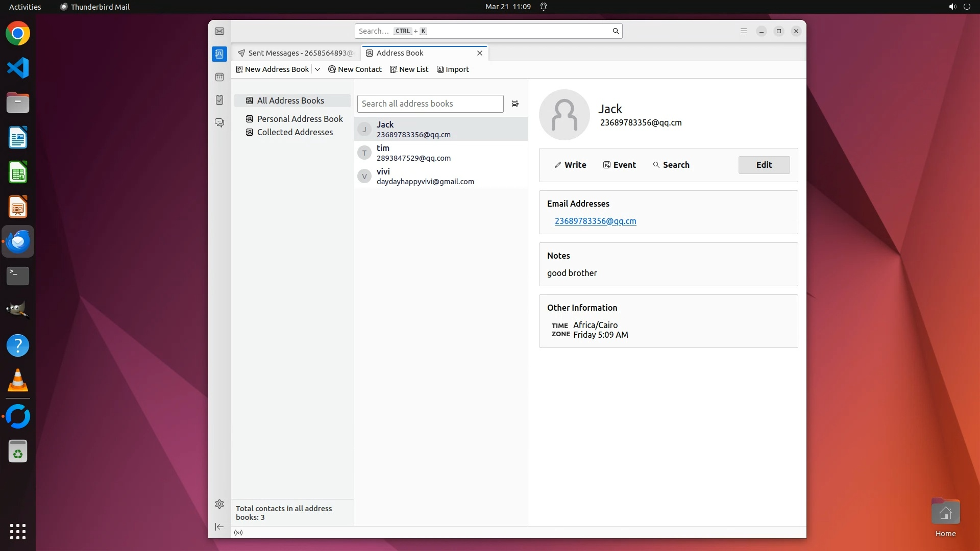
Task: Click the global search magnifier icon
Action: [x=616, y=31]
